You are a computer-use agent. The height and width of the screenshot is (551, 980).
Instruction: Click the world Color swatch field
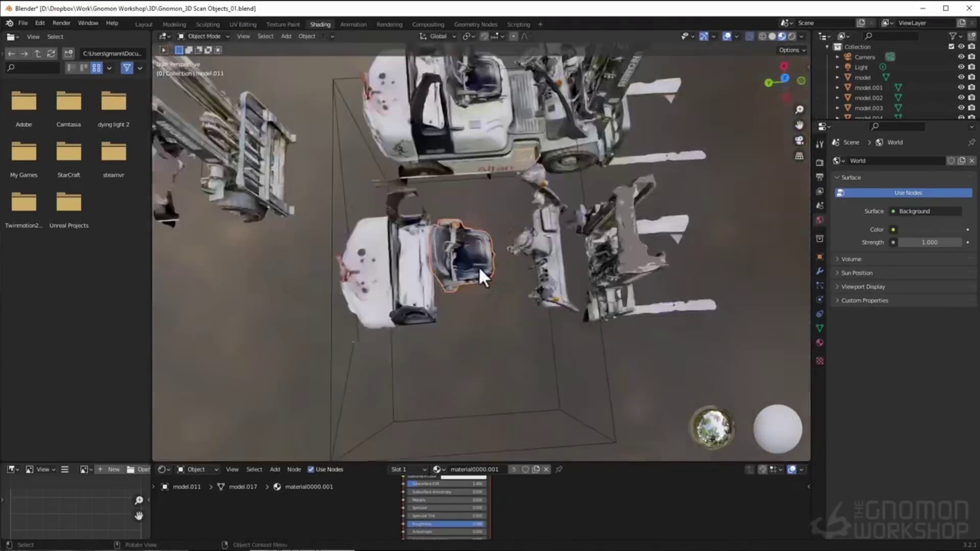(x=929, y=230)
